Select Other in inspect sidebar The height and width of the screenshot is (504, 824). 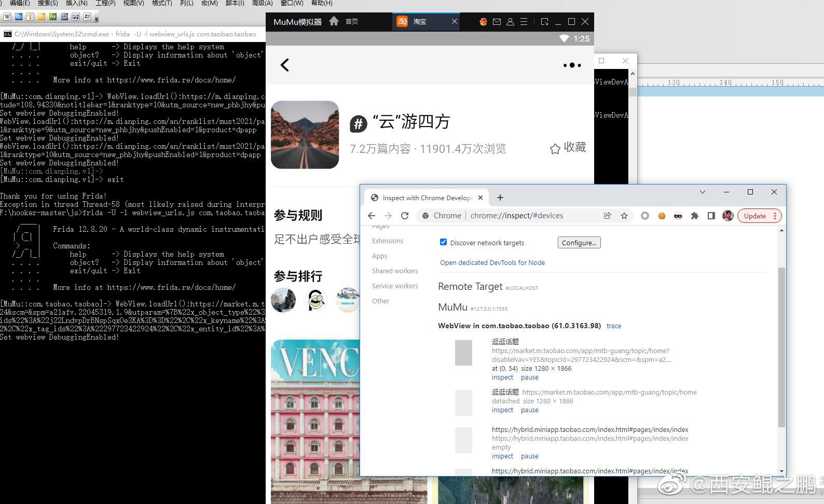pyautogui.click(x=380, y=301)
